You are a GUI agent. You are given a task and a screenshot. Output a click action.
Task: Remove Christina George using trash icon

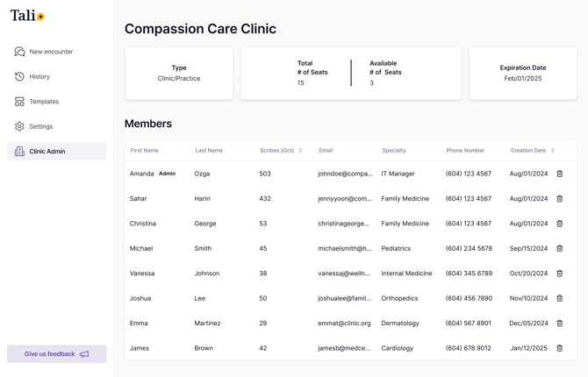coord(560,224)
